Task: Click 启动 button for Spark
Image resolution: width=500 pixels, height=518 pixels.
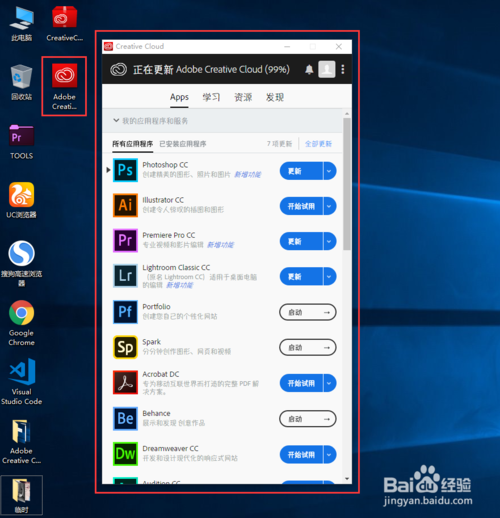Action: 308,347
